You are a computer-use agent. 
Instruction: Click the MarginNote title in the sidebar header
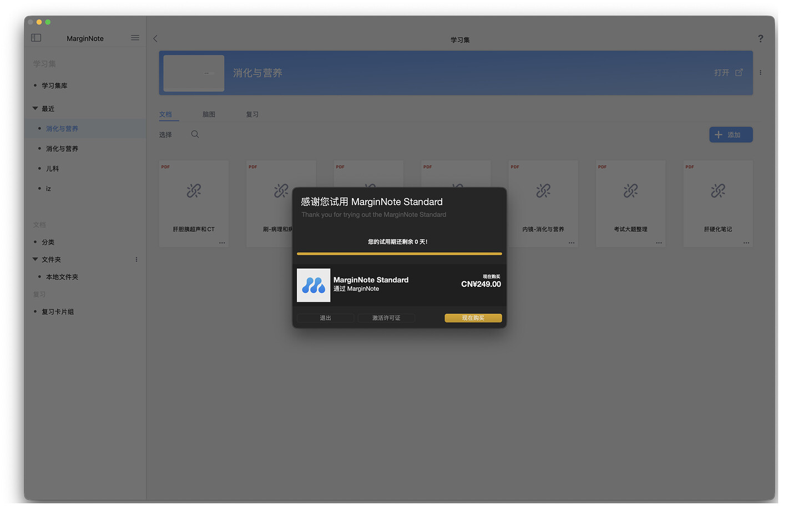pos(85,38)
